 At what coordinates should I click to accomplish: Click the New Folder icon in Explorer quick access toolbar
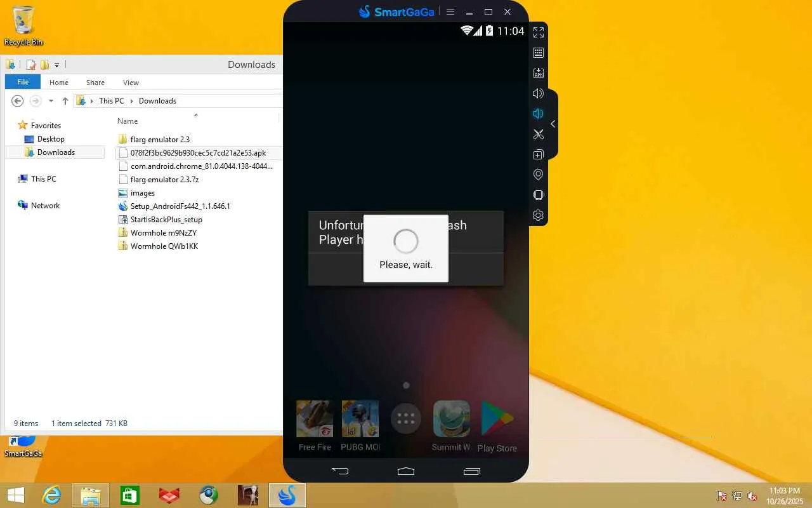click(x=44, y=65)
